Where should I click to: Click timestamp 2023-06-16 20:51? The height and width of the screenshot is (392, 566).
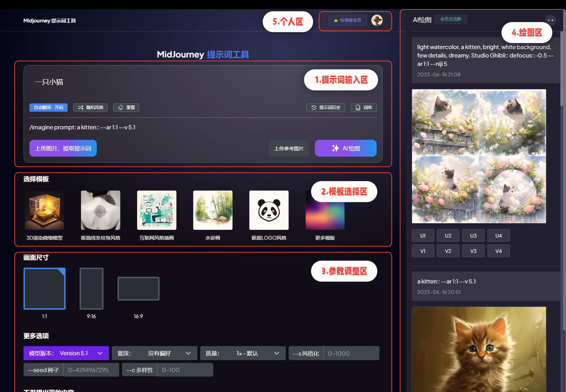(439, 292)
